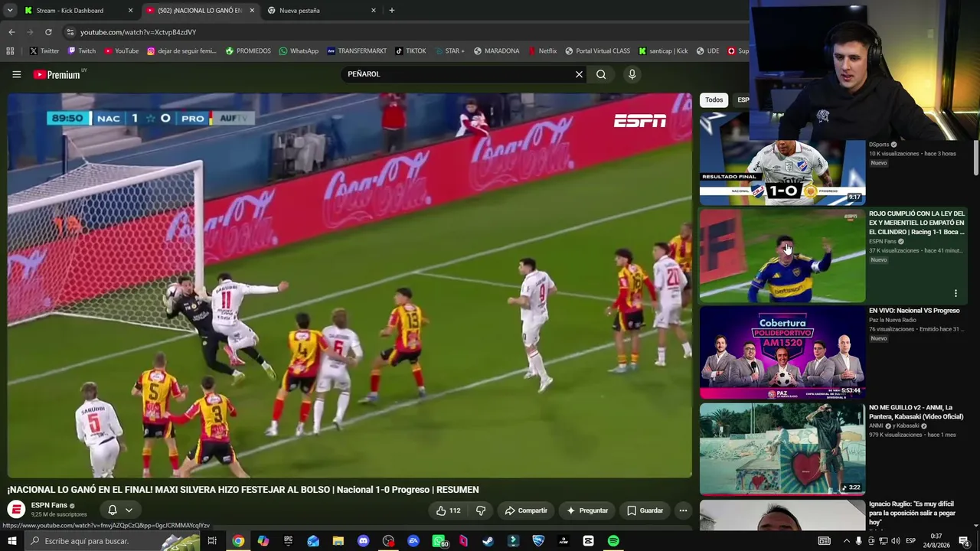
Task: Open Spotify from the taskbar
Action: coord(613,541)
